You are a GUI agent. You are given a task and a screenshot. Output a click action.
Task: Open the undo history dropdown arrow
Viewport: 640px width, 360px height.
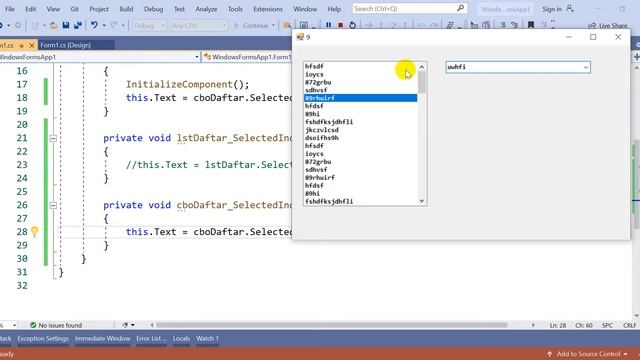104,25
